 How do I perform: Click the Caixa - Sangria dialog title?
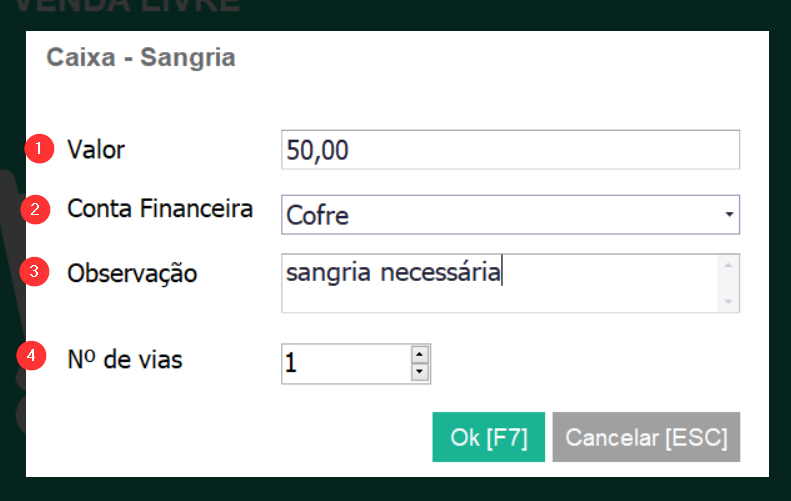tap(141, 58)
